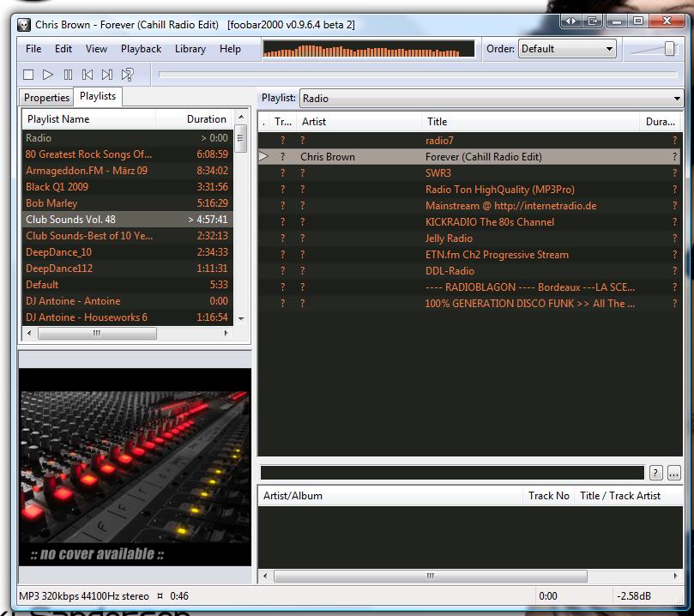This screenshot has width=694, height=616.
Task: Click right arrow of playlist list horizontal scrollbar
Action: click(x=226, y=333)
